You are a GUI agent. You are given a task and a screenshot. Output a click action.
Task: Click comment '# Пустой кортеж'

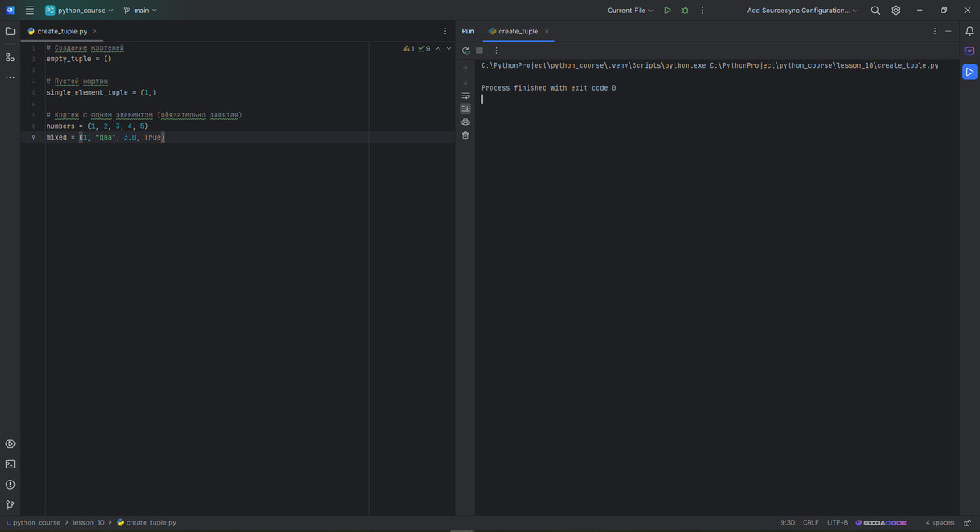point(77,82)
